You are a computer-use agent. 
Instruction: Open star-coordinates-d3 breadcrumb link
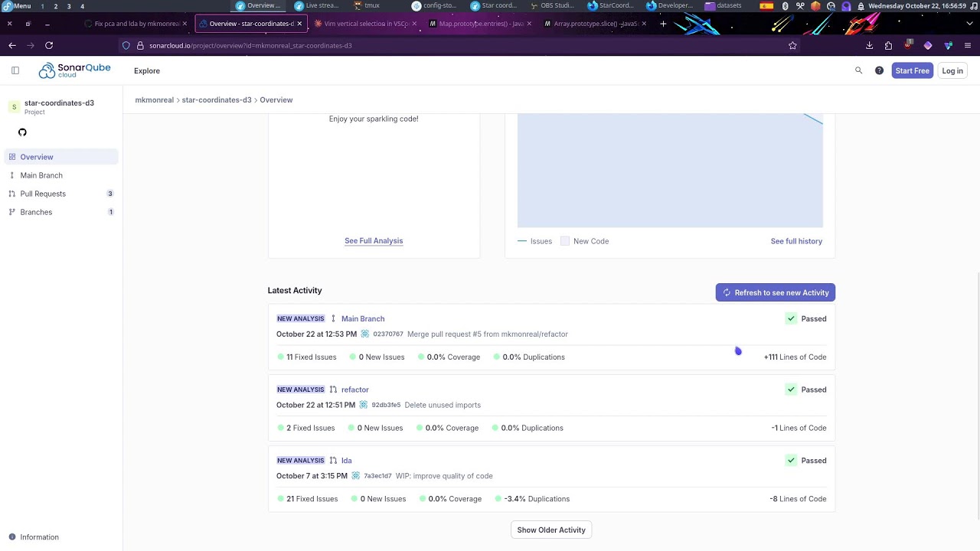click(217, 100)
